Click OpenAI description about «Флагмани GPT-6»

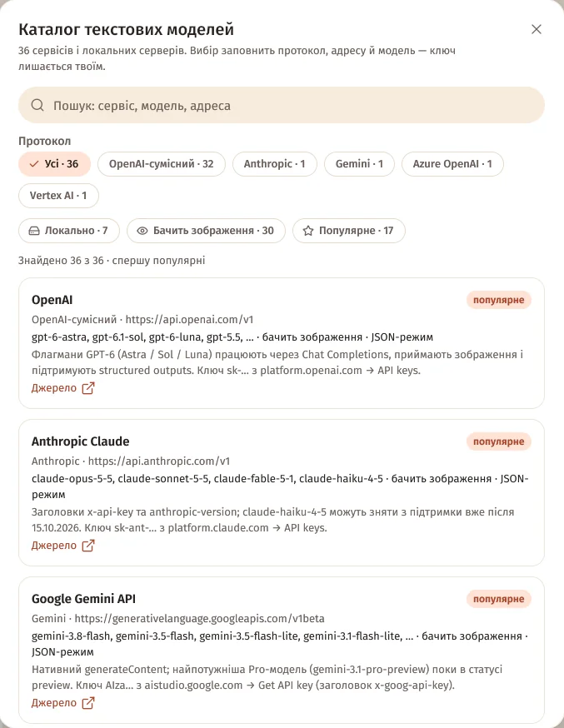coord(277,362)
